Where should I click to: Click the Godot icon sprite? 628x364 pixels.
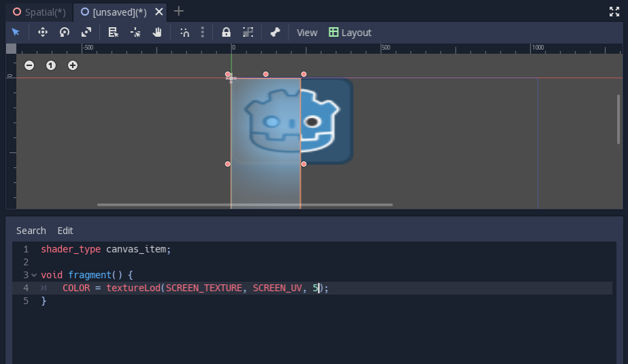click(293, 121)
